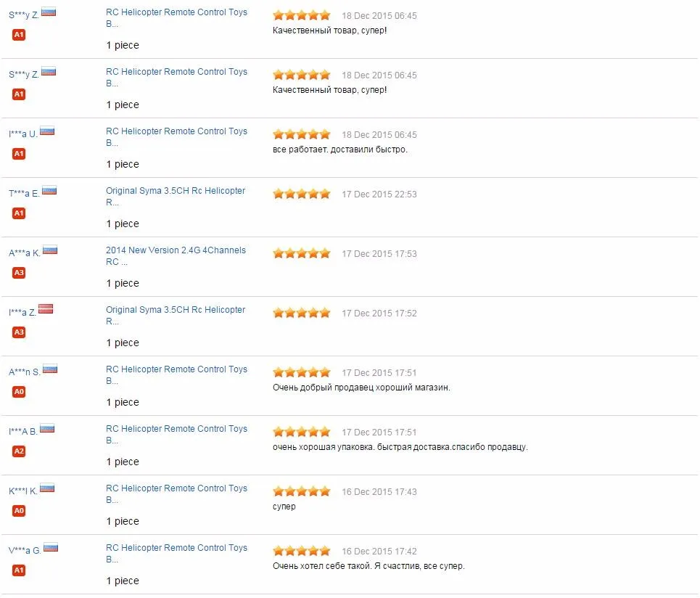Open T***a E.'s 'Original Syma 3.5CH Rc Helicopter' link
This screenshot has width=700, height=598.
(x=176, y=197)
